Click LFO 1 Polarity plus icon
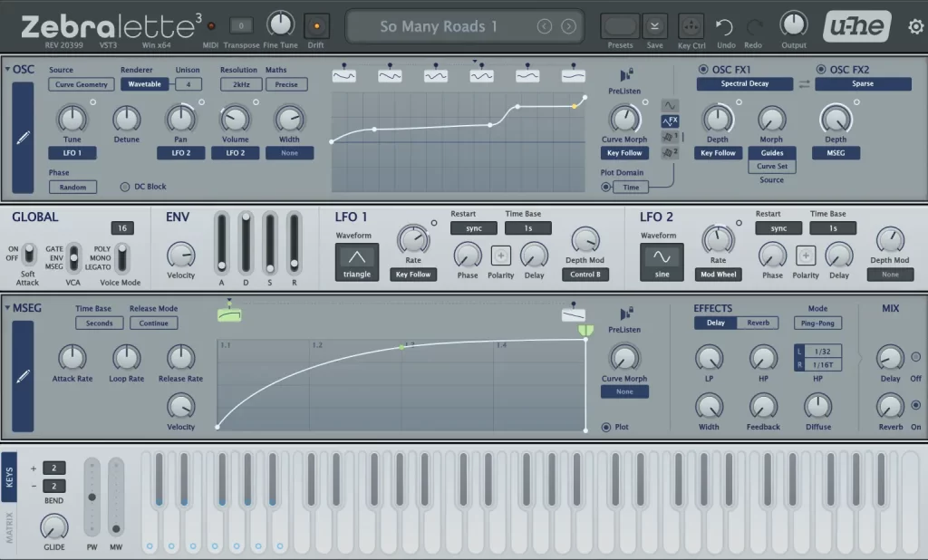The image size is (928, 560). [500, 256]
